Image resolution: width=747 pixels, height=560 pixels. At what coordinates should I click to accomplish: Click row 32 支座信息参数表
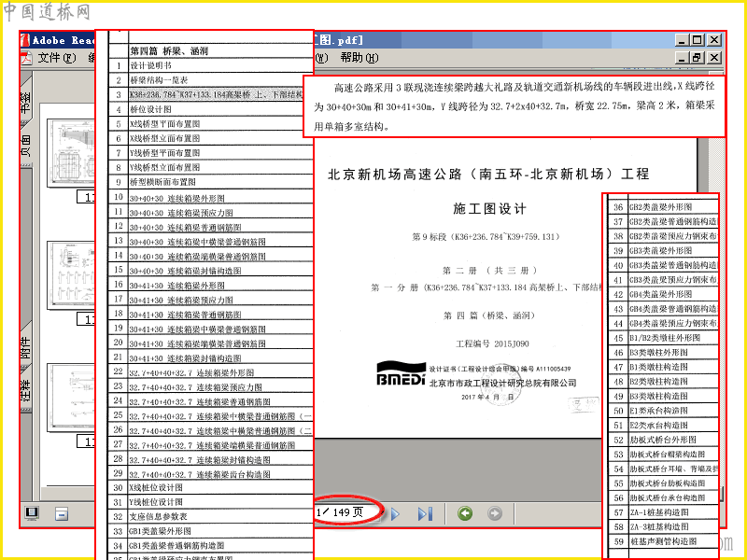(211, 516)
